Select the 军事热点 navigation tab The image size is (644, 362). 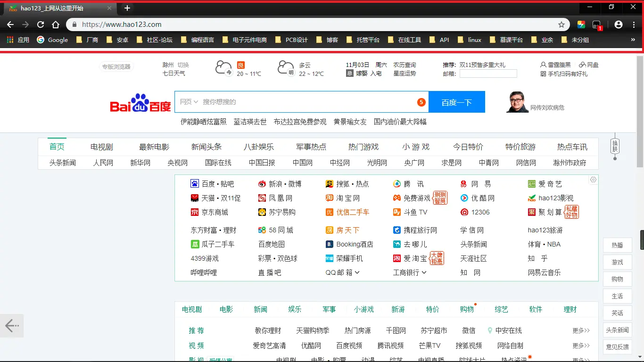[x=311, y=147]
